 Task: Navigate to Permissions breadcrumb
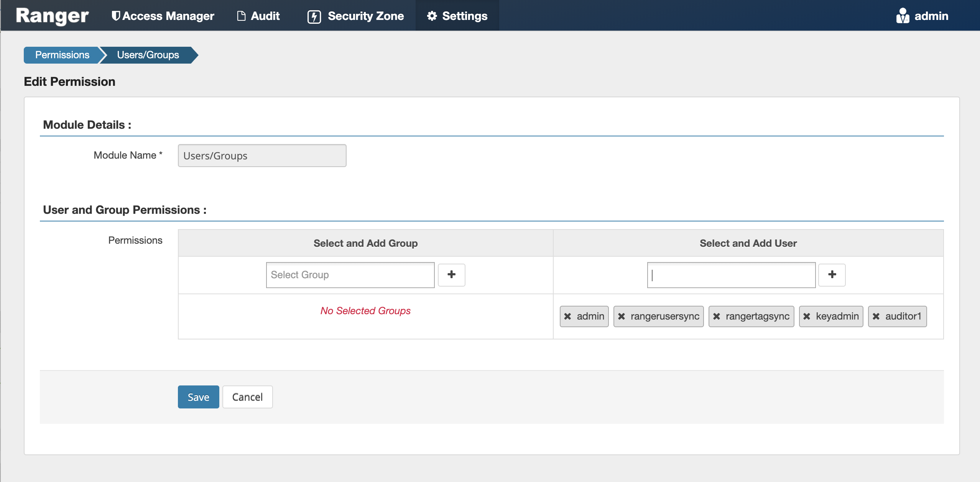[x=62, y=55]
